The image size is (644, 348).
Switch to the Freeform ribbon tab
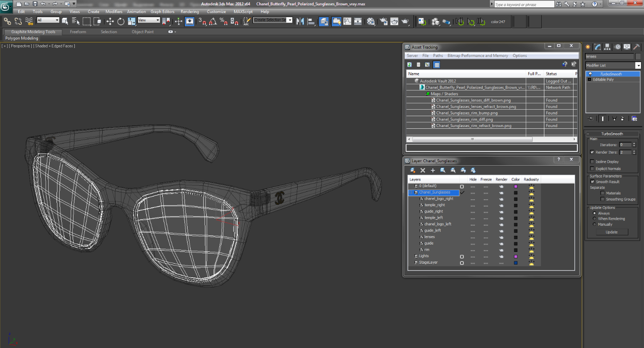[x=78, y=32]
